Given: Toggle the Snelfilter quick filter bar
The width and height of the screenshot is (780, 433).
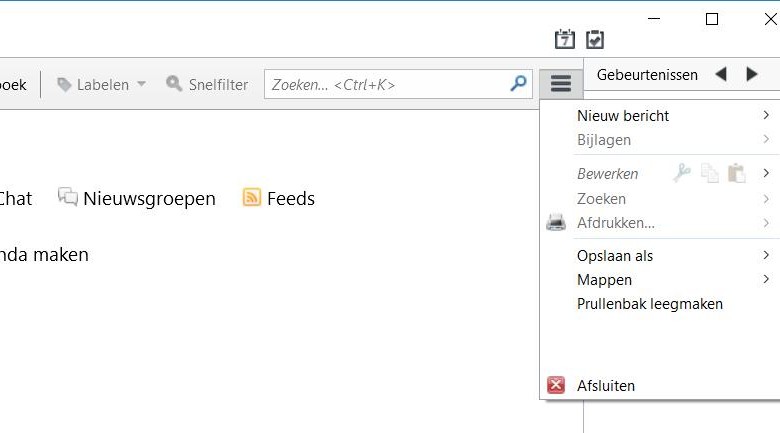Looking at the screenshot, I should point(207,84).
